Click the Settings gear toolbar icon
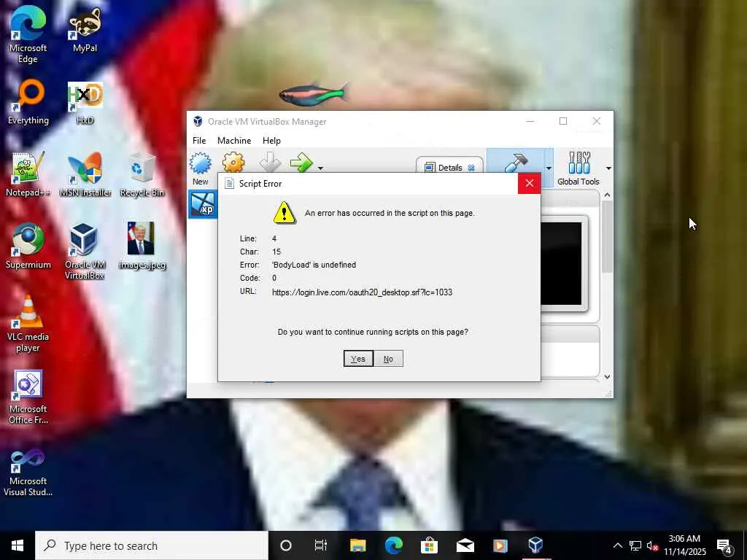The image size is (747, 560). click(233, 163)
